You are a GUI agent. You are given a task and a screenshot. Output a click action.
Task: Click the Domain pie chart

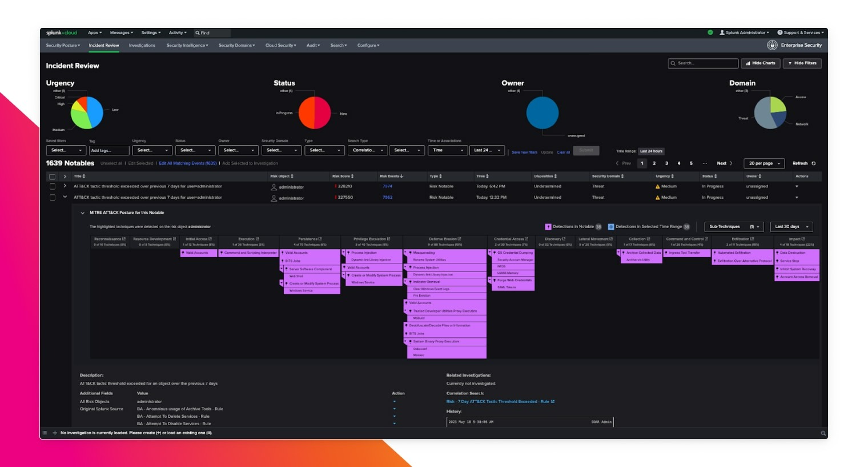pos(770,113)
